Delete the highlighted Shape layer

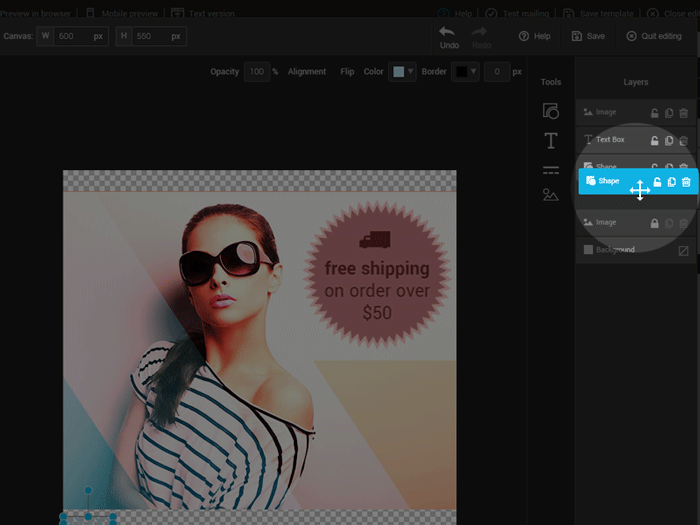tap(686, 182)
